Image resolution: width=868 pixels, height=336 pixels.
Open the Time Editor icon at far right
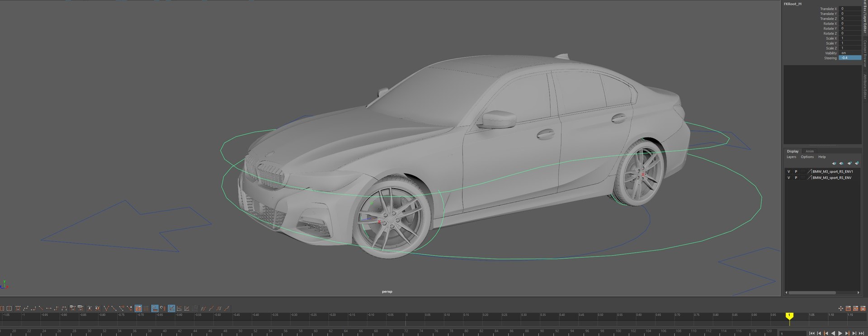coord(863,308)
